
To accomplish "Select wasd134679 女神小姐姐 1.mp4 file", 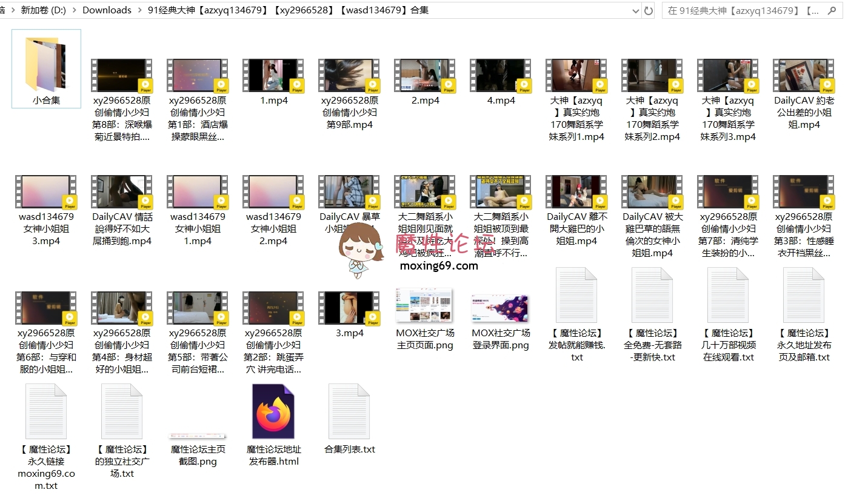I will tap(198, 192).
